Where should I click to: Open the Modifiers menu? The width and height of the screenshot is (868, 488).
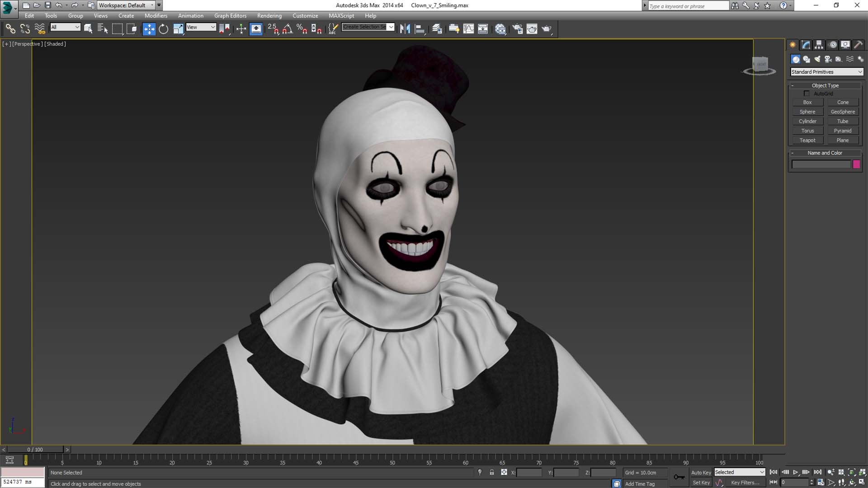pyautogui.click(x=156, y=16)
